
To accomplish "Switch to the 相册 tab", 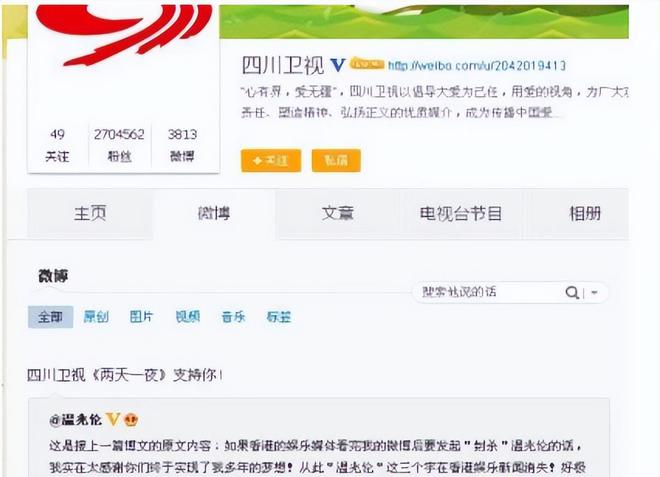I will pos(585,214).
